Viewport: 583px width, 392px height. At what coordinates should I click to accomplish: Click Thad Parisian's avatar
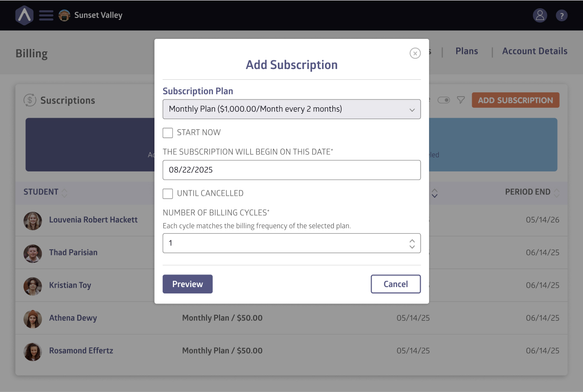[x=33, y=253]
